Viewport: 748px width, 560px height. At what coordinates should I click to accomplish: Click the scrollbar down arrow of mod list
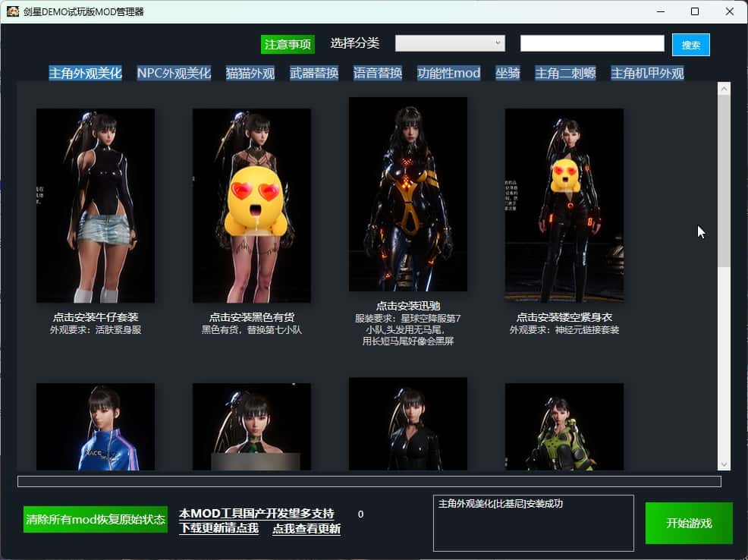point(724,464)
